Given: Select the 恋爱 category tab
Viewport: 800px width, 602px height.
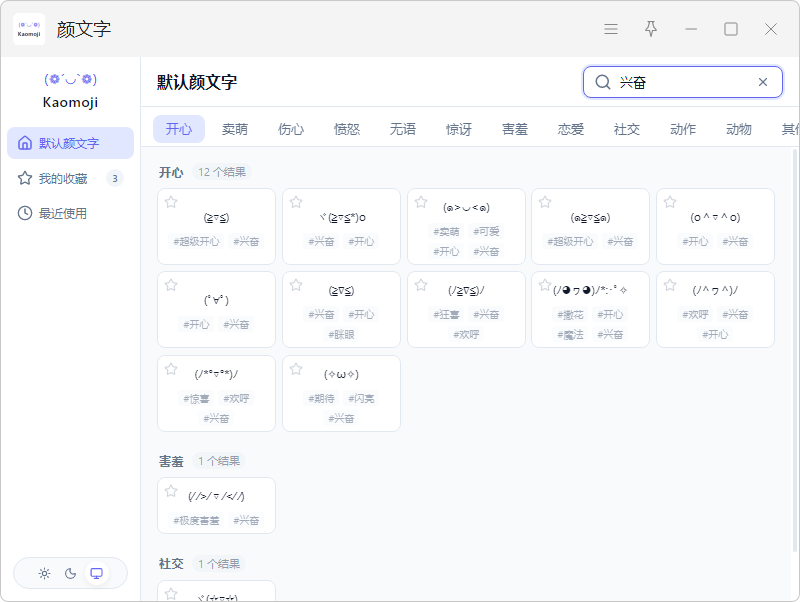Looking at the screenshot, I should (x=571, y=129).
